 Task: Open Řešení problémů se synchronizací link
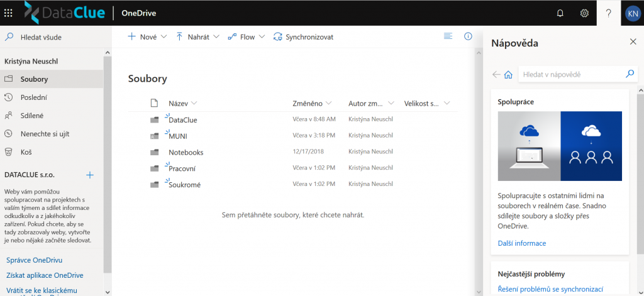point(550,289)
